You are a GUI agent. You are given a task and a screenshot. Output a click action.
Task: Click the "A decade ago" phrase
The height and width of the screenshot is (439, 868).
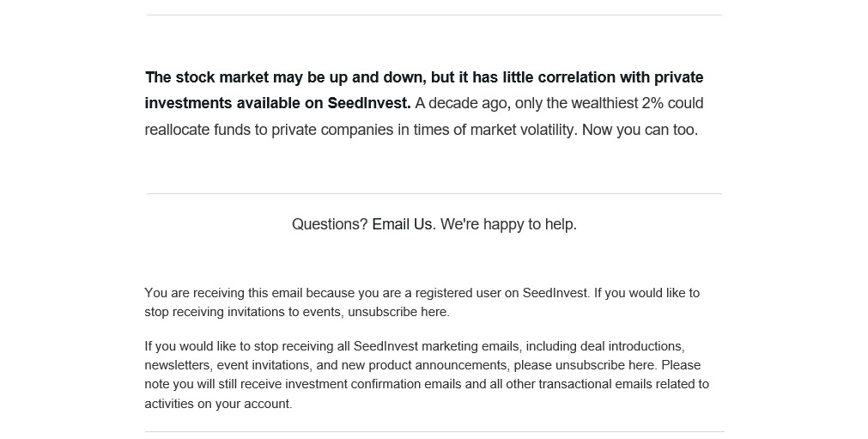(462, 103)
